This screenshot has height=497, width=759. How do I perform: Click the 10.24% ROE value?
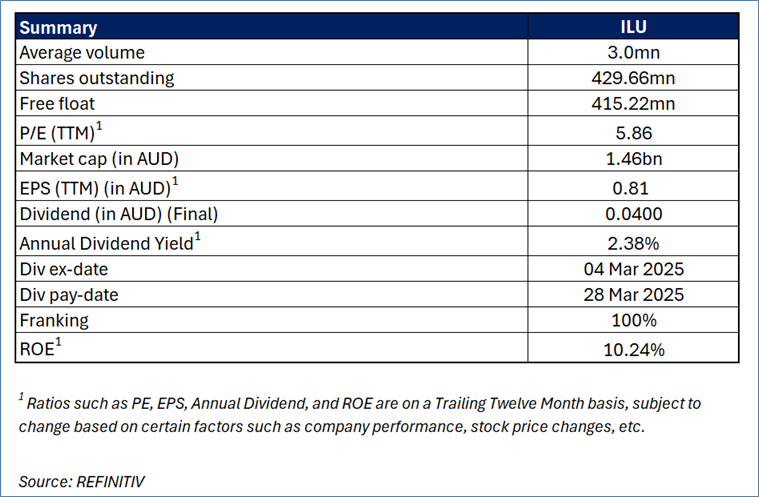click(634, 347)
